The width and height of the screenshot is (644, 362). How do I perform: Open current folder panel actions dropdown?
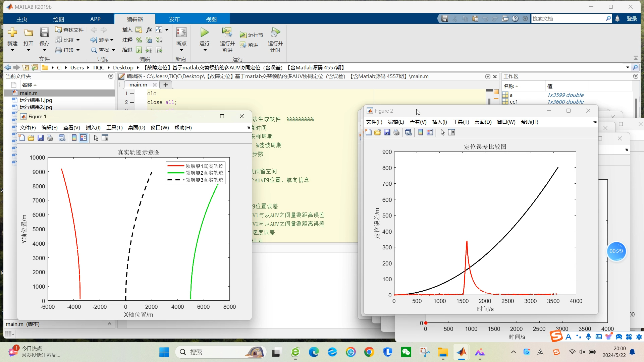click(x=111, y=76)
